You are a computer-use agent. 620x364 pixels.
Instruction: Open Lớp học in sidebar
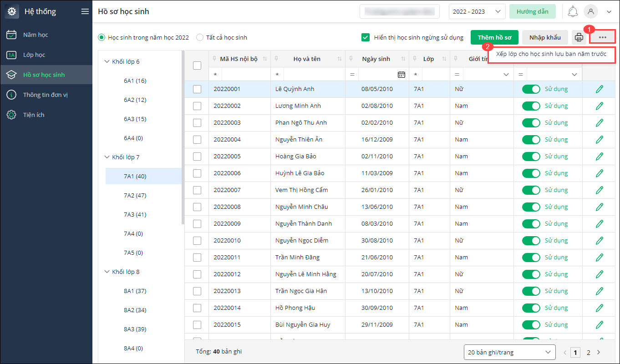[46, 55]
